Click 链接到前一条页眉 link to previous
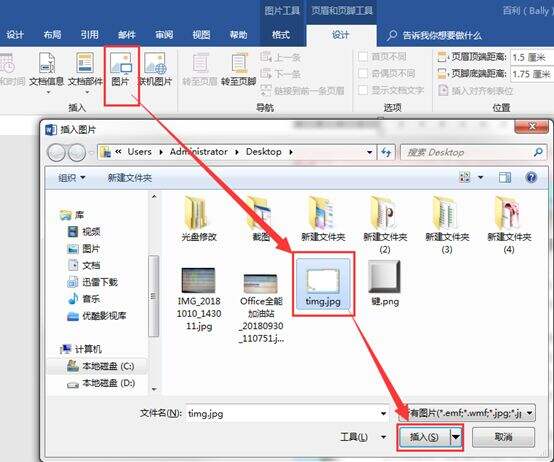The image size is (554, 462). 302,91
